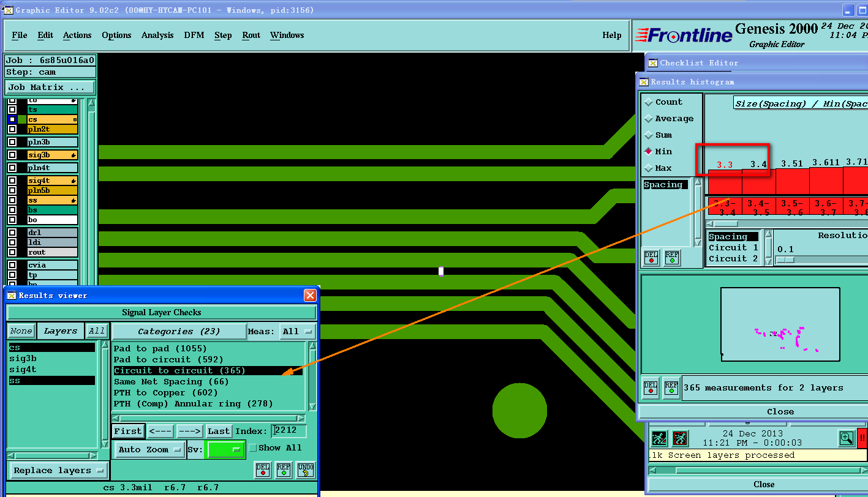Select Sum statistic radio button

[x=649, y=135]
